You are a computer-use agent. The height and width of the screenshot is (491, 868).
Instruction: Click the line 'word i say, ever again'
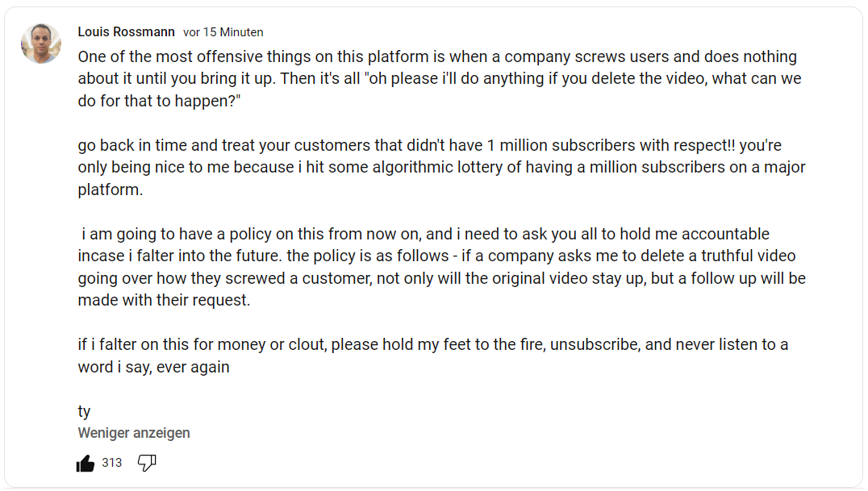[153, 367]
